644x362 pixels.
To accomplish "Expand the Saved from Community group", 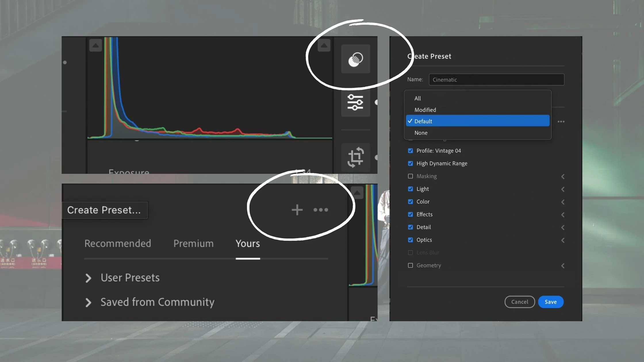I will 88,302.
